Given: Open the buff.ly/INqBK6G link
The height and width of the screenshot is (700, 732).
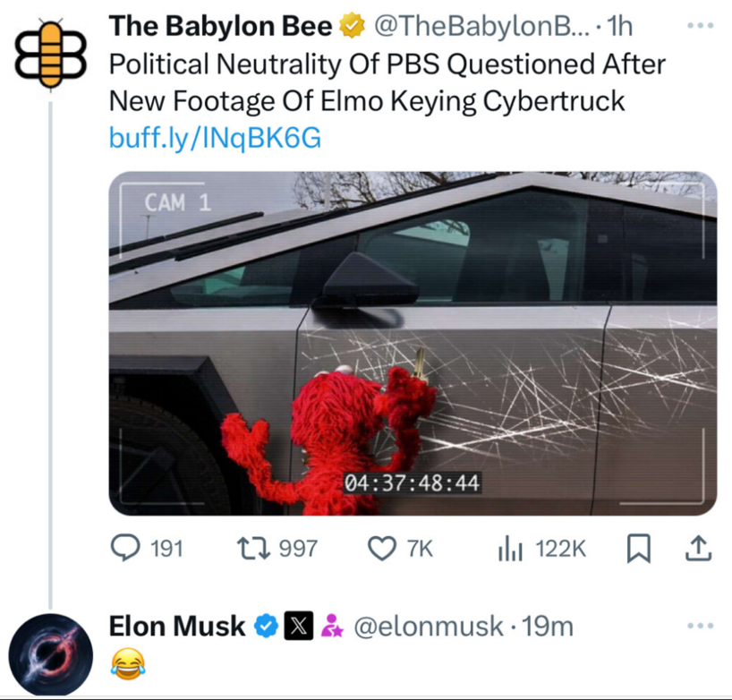Looking at the screenshot, I should pyautogui.click(x=214, y=138).
